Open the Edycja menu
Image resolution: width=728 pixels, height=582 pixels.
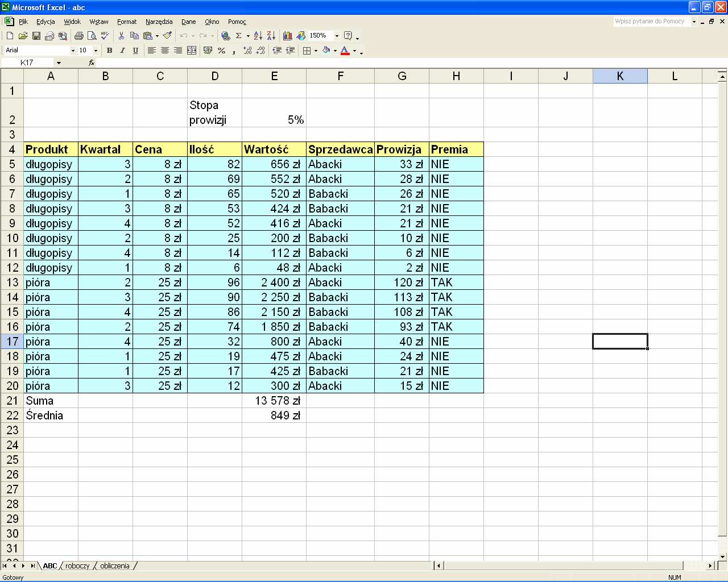tap(45, 22)
